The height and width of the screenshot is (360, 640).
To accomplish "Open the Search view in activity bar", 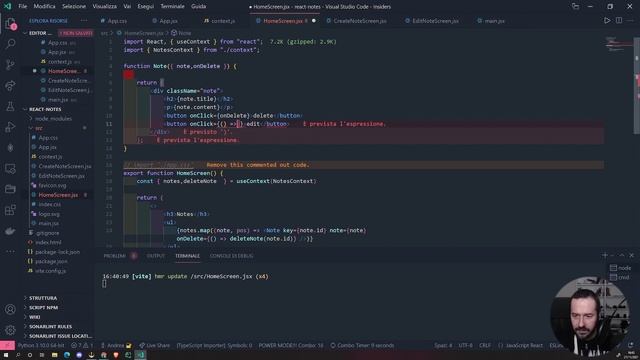I will click(x=10, y=44).
